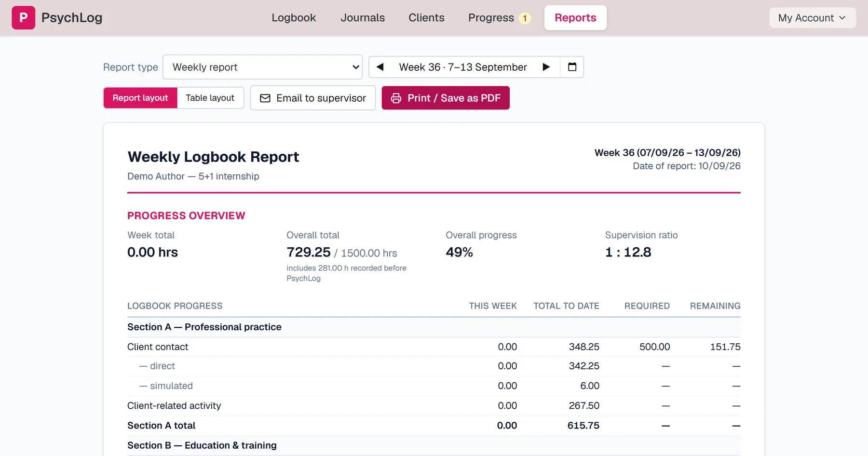The width and height of the screenshot is (868, 456).
Task: Open the calendar date picker icon
Action: point(572,67)
